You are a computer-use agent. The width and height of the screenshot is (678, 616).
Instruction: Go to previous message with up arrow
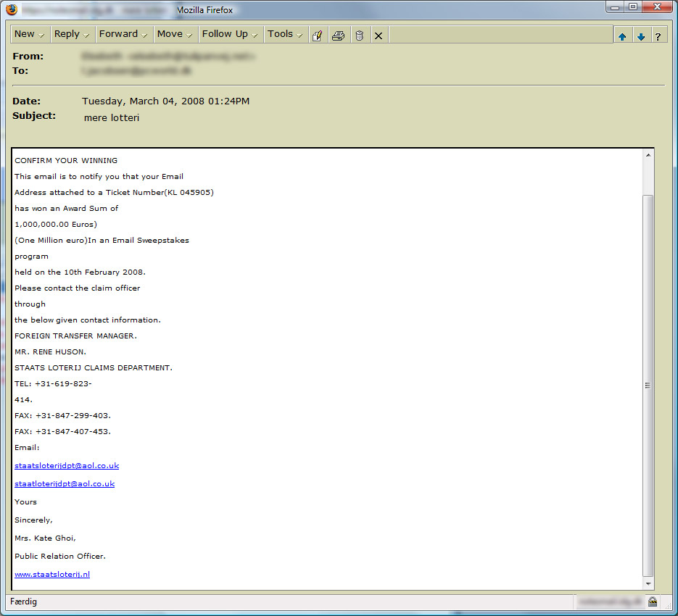point(622,36)
